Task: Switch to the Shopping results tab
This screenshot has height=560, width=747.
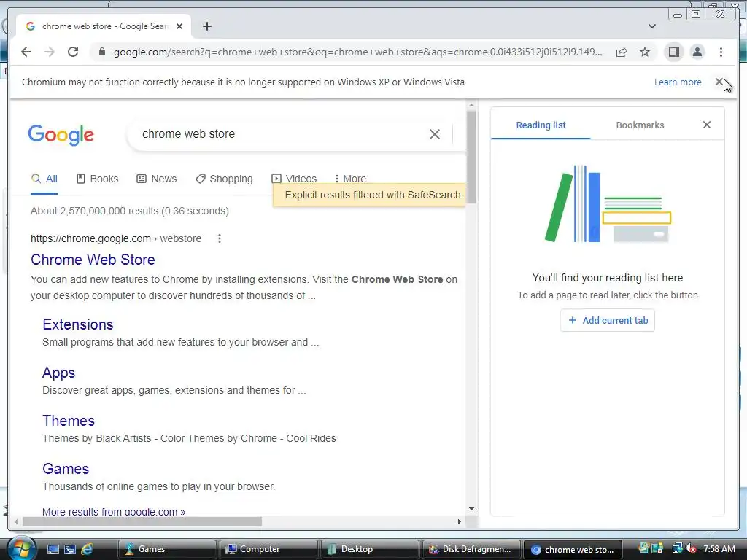Action: coord(225,179)
